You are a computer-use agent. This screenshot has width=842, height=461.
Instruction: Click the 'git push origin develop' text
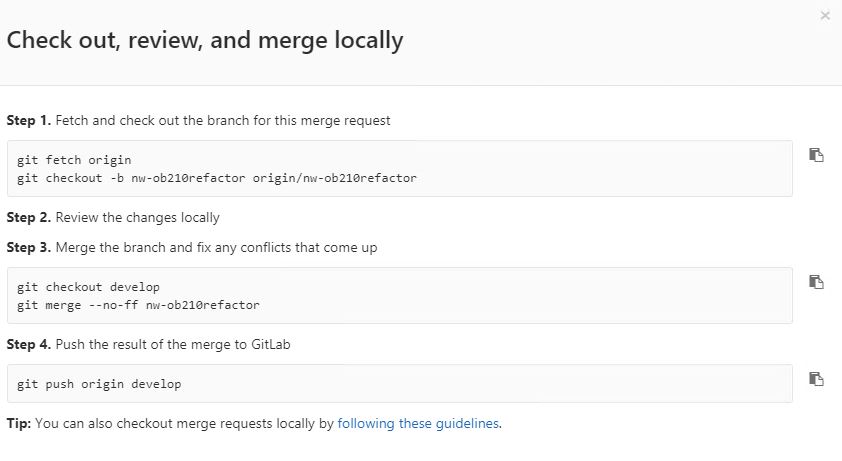(99, 384)
